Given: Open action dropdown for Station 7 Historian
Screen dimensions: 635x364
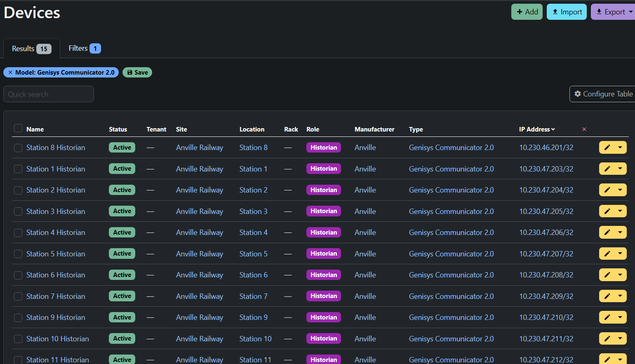Looking at the screenshot, I should pos(620,296).
